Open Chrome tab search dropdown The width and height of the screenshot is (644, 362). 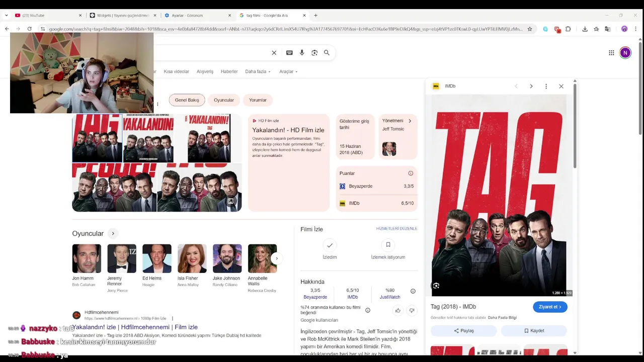(x=6, y=16)
